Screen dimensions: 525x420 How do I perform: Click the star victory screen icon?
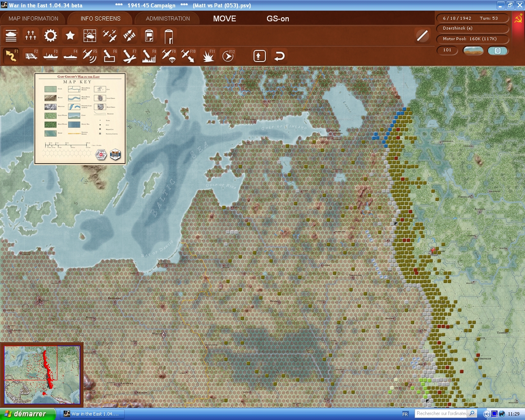70,36
